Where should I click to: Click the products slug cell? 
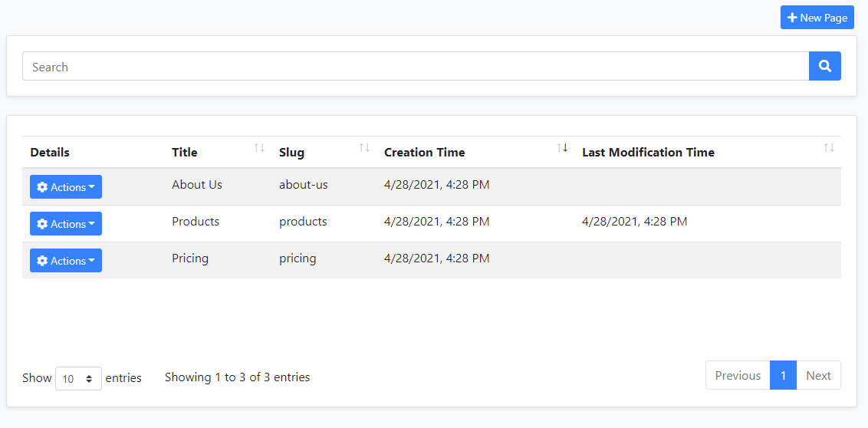[x=303, y=222]
